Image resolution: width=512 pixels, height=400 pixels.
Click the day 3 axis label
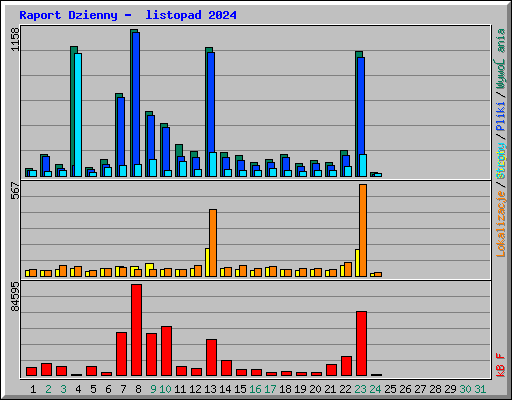click(x=63, y=389)
